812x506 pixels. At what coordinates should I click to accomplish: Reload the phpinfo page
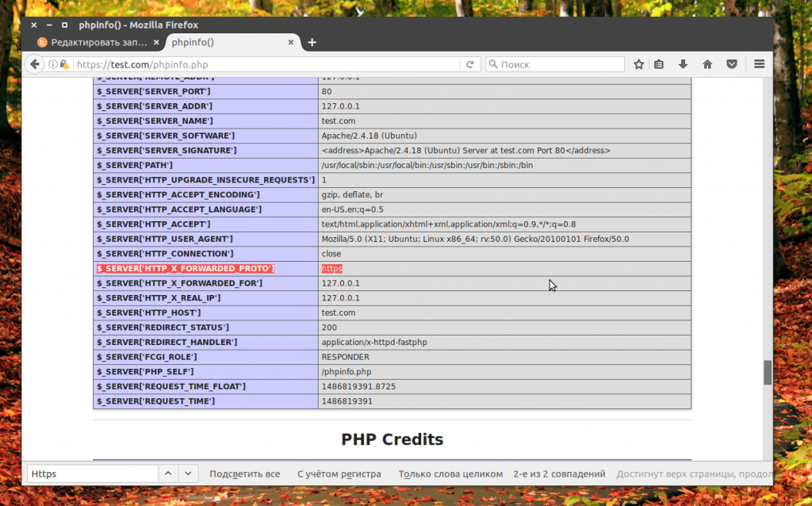[470, 64]
